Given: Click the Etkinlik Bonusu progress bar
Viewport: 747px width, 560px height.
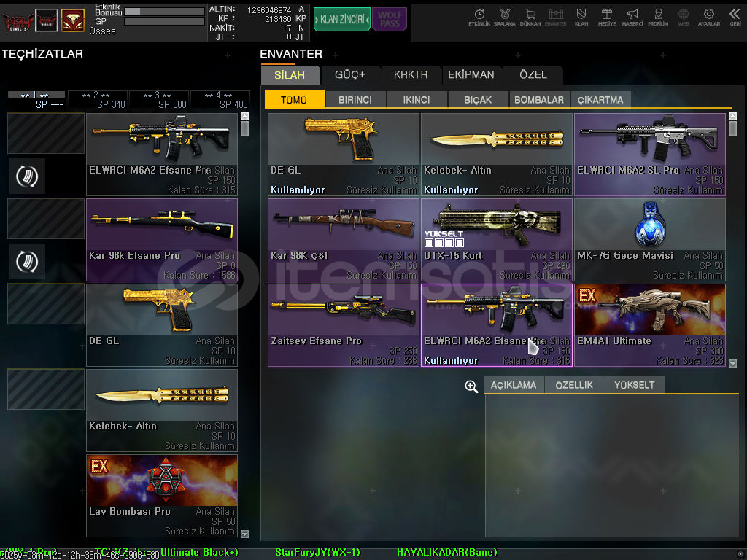Looking at the screenshot, I should click(164, 12).
